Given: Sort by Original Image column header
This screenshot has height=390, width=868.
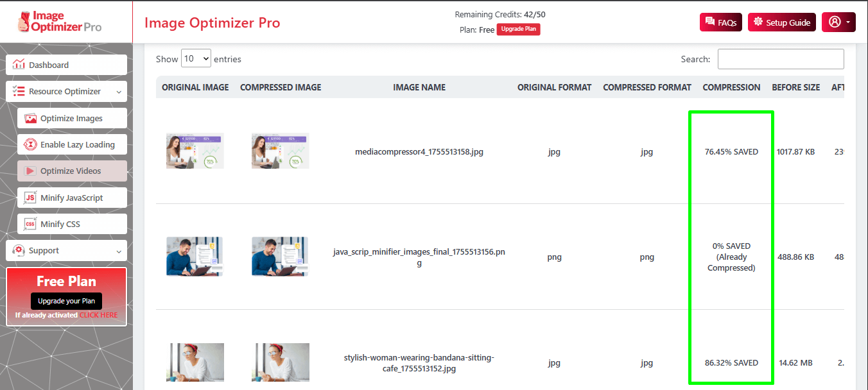Looking at the screenshot, I should 195,87.
